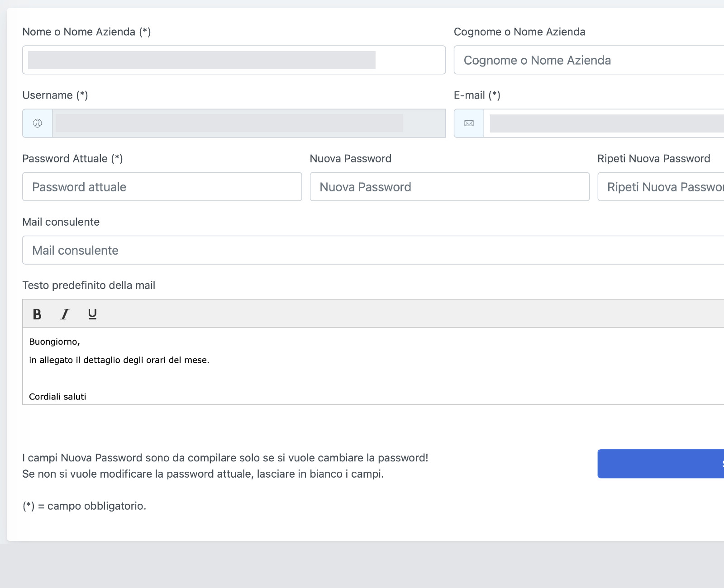Click the 'Testo predefinito della mail' label
This screenshot has width=724, height=588.
89,285
